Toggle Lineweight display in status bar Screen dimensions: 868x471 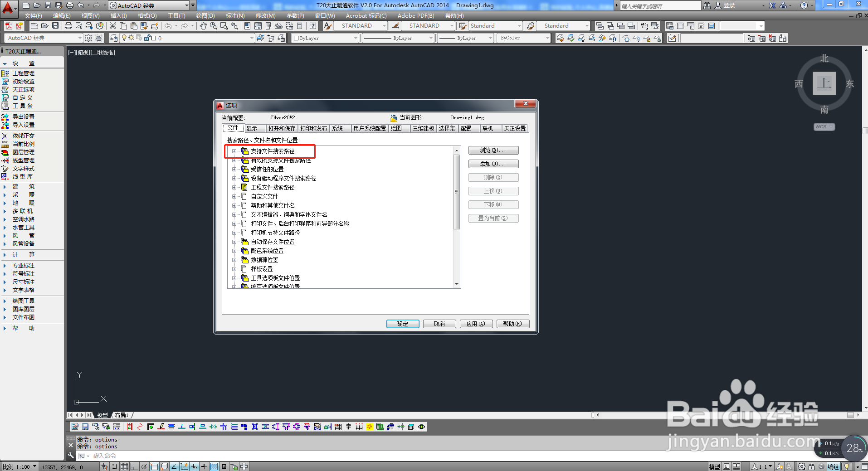click(204, 466)
